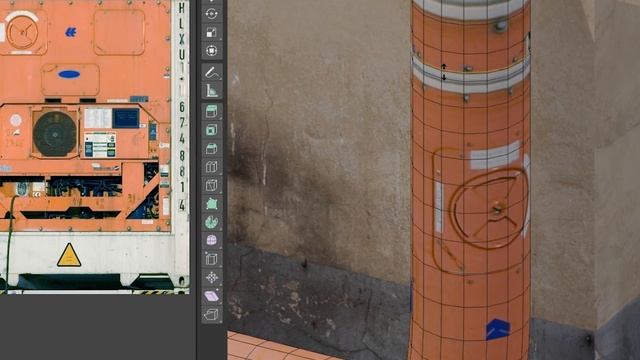The image size is (640, 360).
Task: Select the Loop Cut tool
Action: [x=211, y=167]
